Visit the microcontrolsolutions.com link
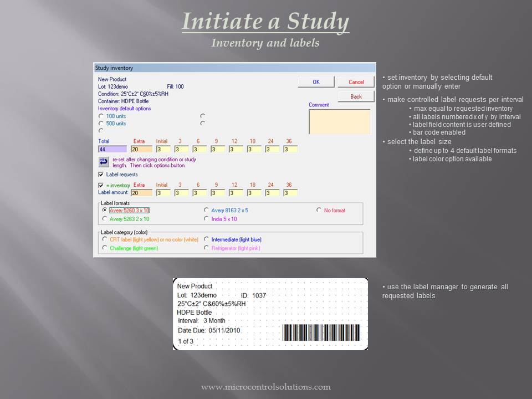 point(266,387)
